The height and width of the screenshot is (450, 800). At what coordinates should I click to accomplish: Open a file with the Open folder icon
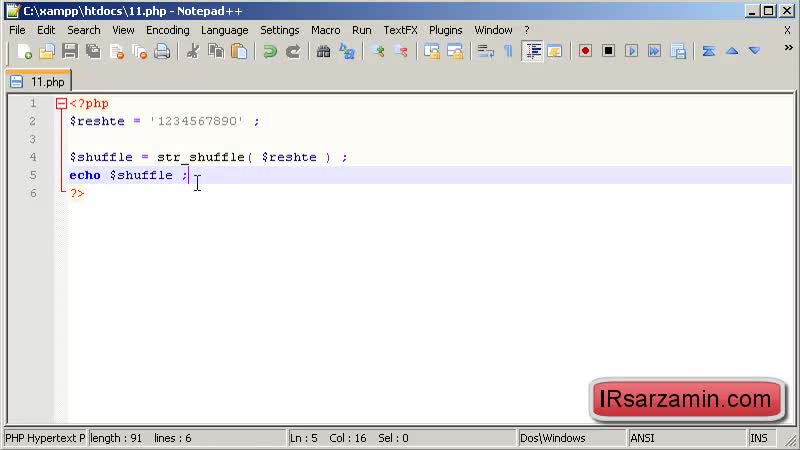pyautogui.click(x=47, y=52)
